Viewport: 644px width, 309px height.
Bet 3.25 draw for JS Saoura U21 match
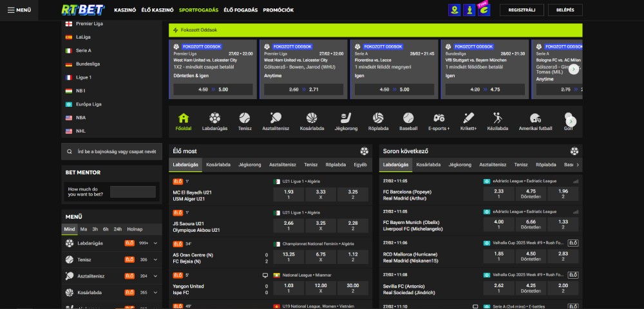tap(321, 226)
